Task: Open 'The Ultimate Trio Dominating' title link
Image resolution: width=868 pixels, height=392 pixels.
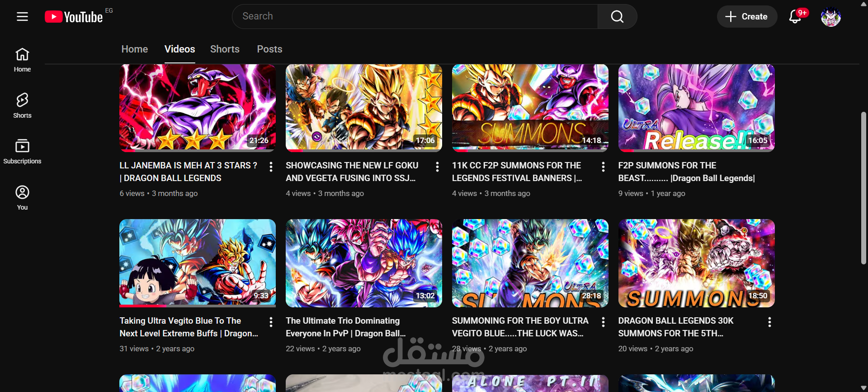Action: (346, 327)
